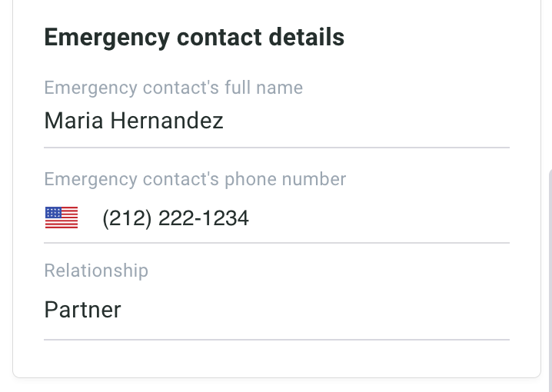Click the "Emergency contact's full name" label

(x=173, y=88)
